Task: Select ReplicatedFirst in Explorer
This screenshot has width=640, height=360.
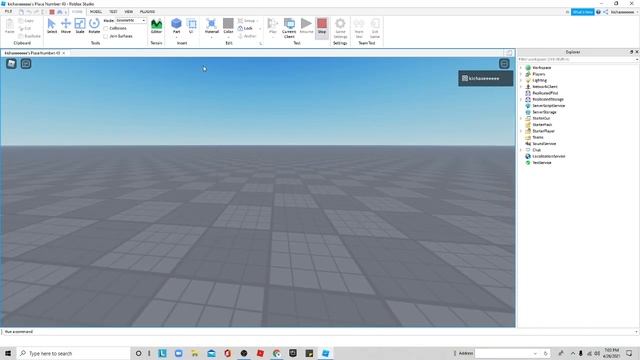Action: click(x=545, y=93)
